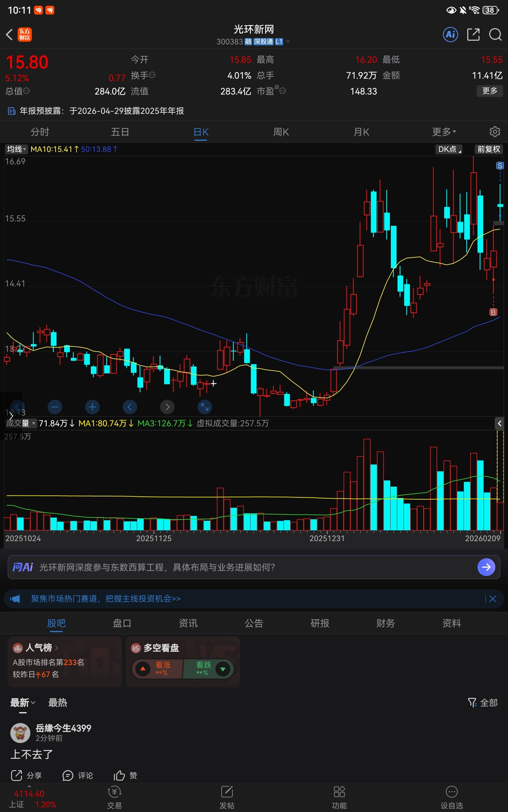508x812 pixels.
Task: Open the 股吧 forum tab
Action: tap(57, 623)
